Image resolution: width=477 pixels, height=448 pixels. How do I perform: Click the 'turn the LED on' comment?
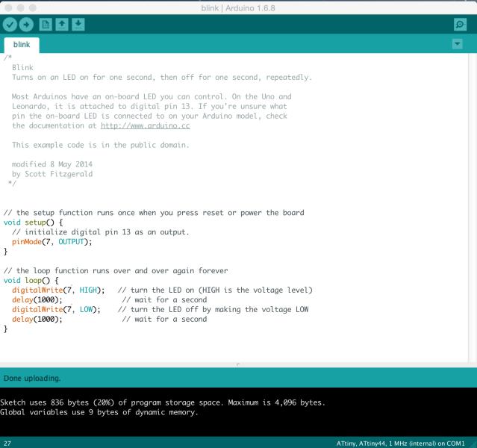[215, 290]
